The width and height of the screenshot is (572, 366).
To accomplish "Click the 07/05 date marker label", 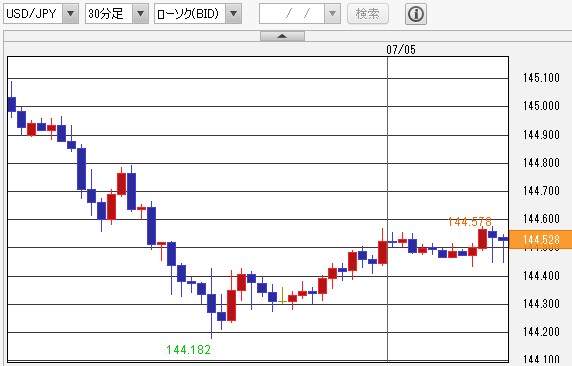I will pyautogui.click(x=401, y=50).
